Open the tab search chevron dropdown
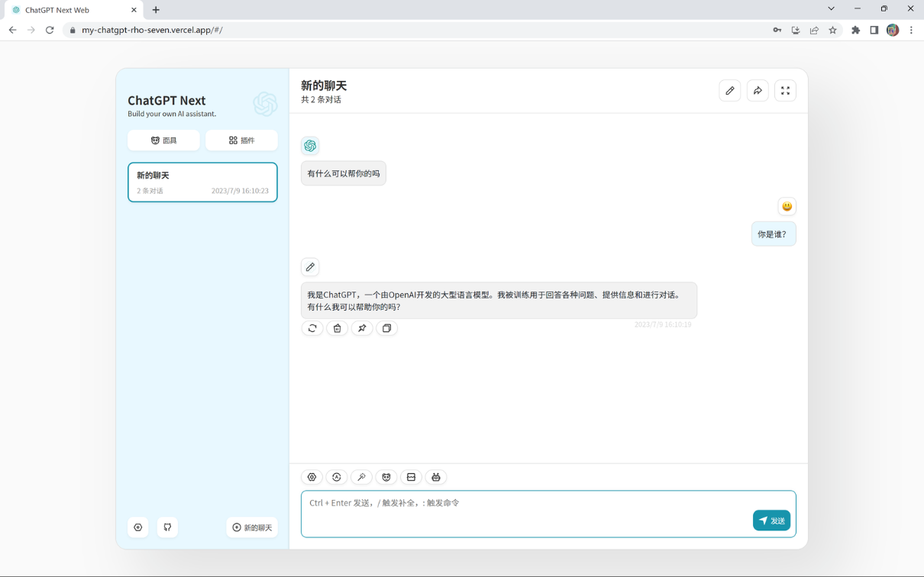Viewport: 924px width, 577px height. click(x=831, y=9)
